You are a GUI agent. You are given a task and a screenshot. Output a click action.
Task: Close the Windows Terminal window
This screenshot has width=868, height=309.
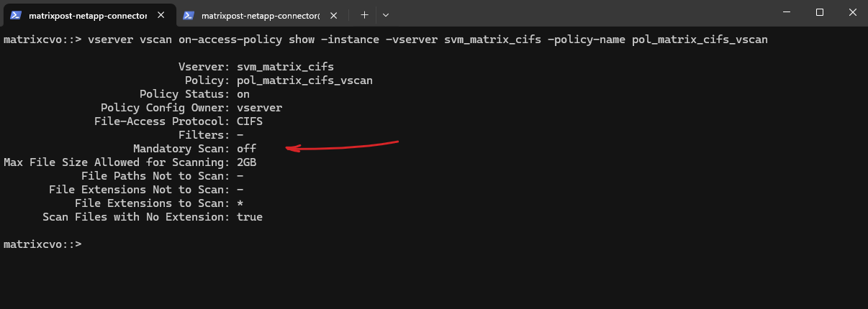coord(852,12)
